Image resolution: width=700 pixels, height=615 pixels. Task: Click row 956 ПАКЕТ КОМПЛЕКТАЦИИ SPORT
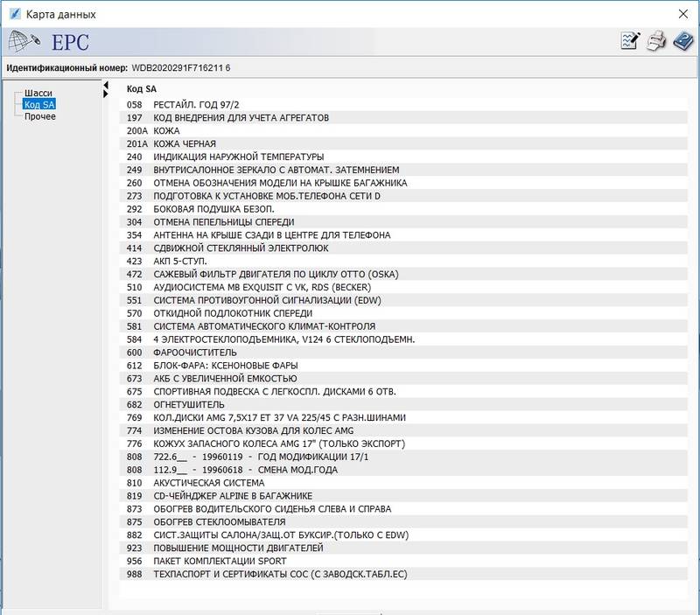(232, 561)
